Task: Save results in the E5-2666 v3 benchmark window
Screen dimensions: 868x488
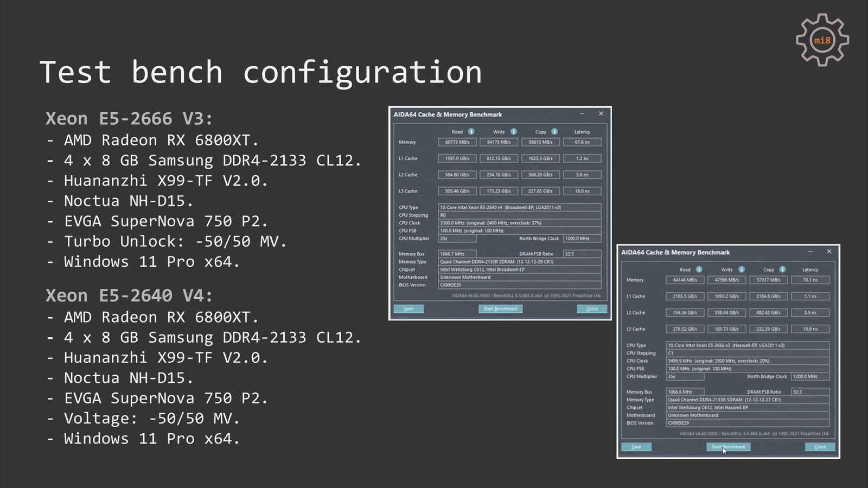Action: (636, 447)
